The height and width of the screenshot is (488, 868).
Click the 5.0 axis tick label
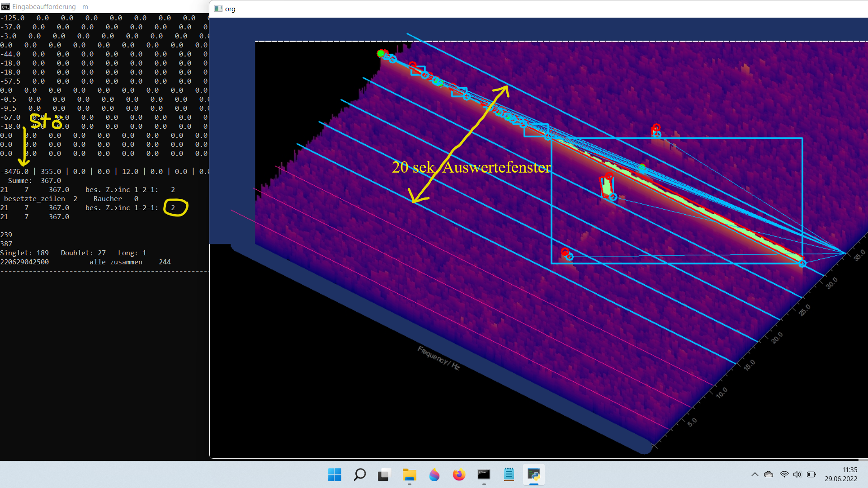692,422
